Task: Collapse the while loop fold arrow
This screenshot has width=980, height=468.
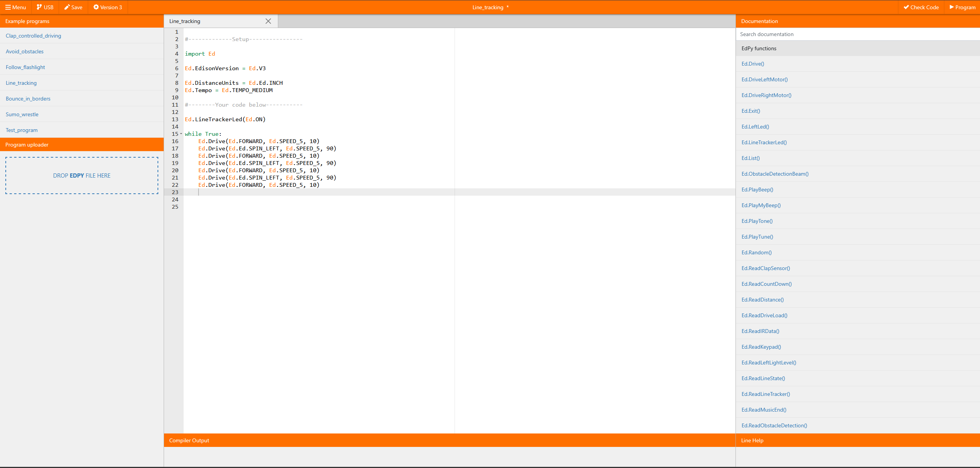Action: pos(181,134)
